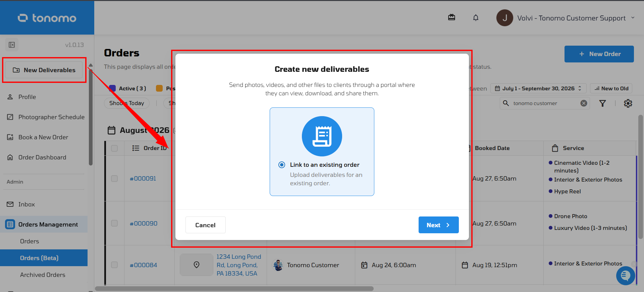Click the map pin thumbnail for order #000084
The image size is (644, 292).
(x=197, y=265)
